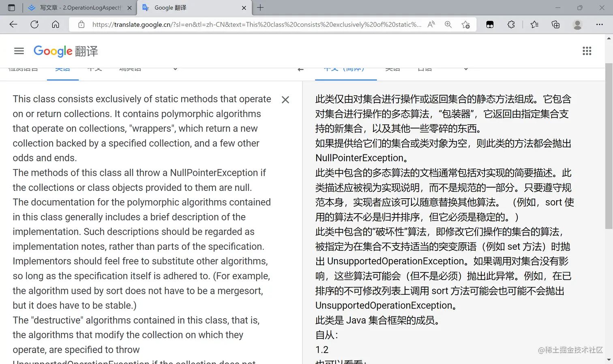The height and width of the screenshot is (364, 613).
Task: Swap source and target languages
Action: [300, 70]
